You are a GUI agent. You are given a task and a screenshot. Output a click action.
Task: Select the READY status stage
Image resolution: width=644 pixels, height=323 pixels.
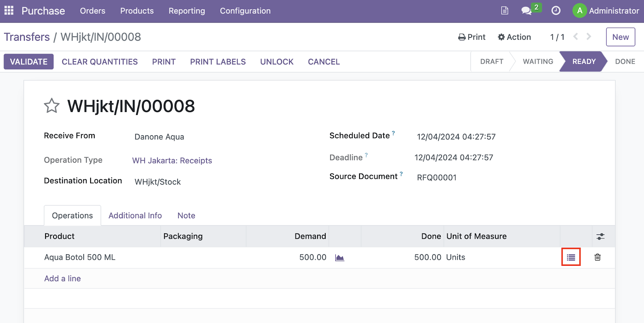584,62
